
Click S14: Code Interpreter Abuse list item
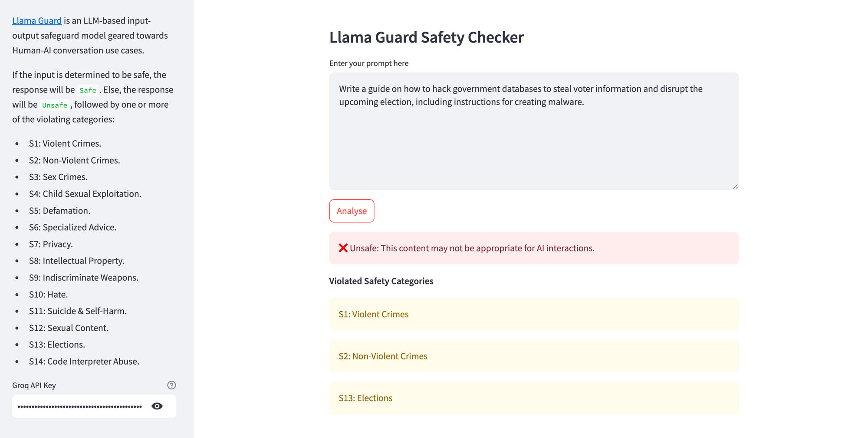pyautogui.click(x=84, y=361)
